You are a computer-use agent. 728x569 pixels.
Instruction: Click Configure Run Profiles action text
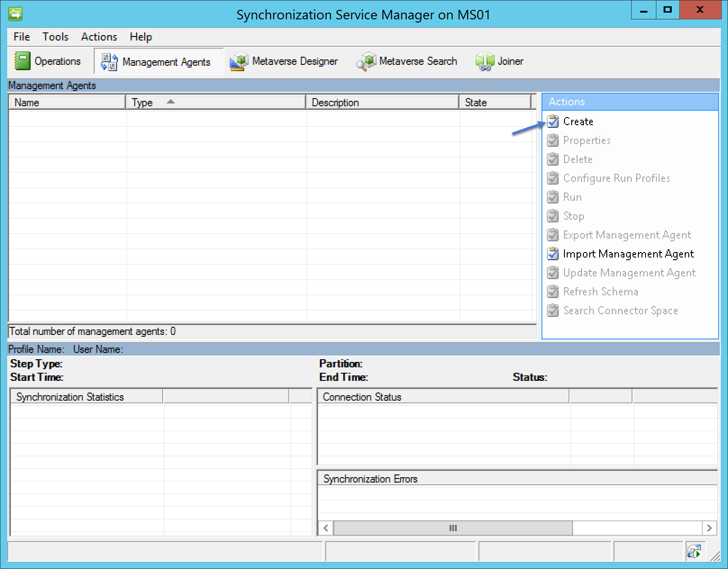click(x=617, y=178)
